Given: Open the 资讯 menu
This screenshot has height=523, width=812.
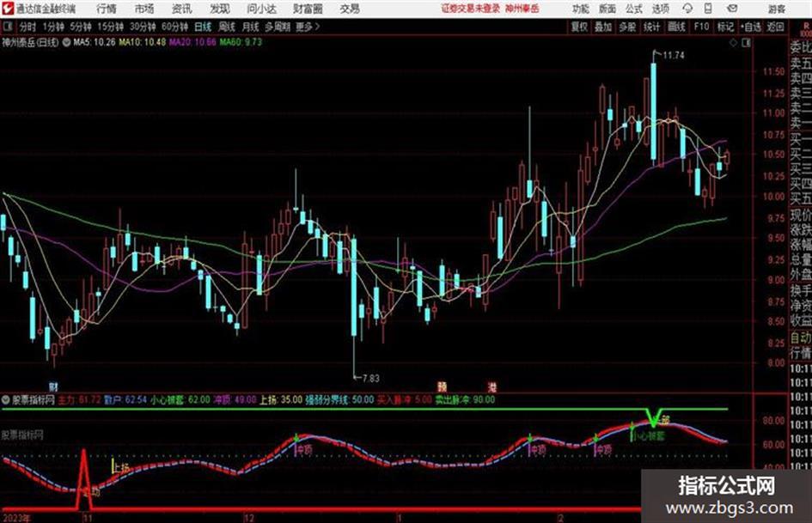Looking at the screenshot, I should pyautogui.click(x=182, y=9).
